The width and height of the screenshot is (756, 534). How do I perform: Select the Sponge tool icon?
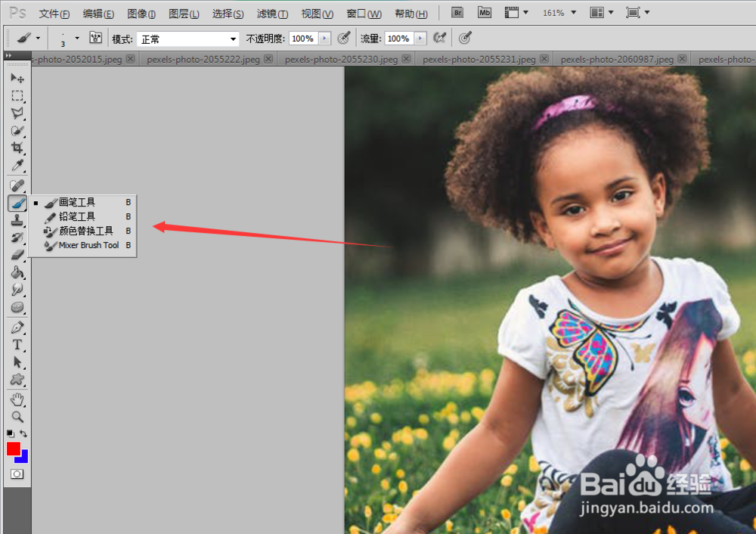tap(17, 307)
